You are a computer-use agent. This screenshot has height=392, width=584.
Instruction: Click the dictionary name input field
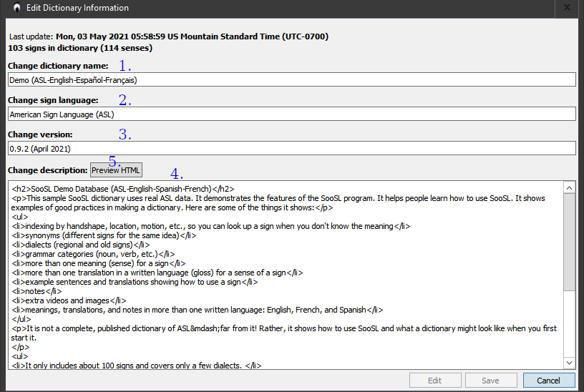(291, 79)
